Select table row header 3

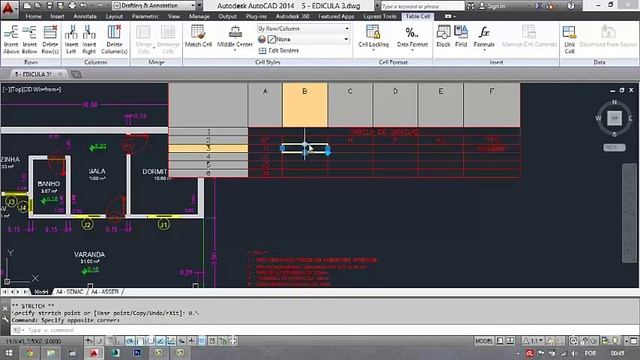point(208,149)
